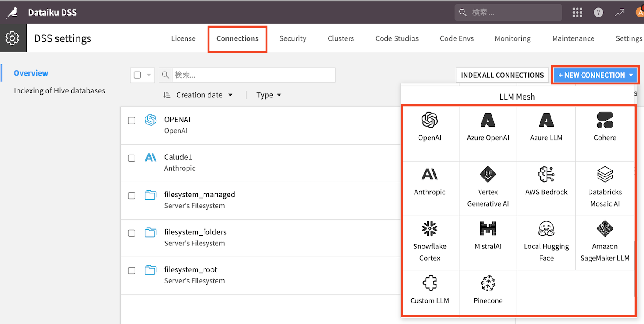Click the Calude1 connection's Anthropic icon

(151, 158)
